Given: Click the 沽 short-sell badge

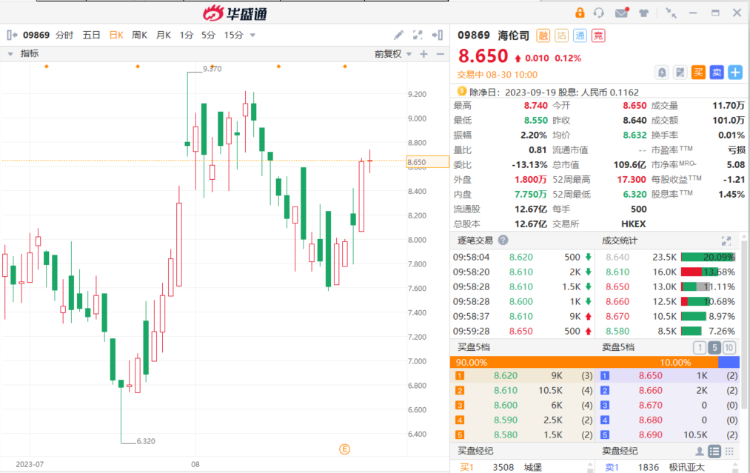Looking at the screenshot, I should tap(562, 36).
